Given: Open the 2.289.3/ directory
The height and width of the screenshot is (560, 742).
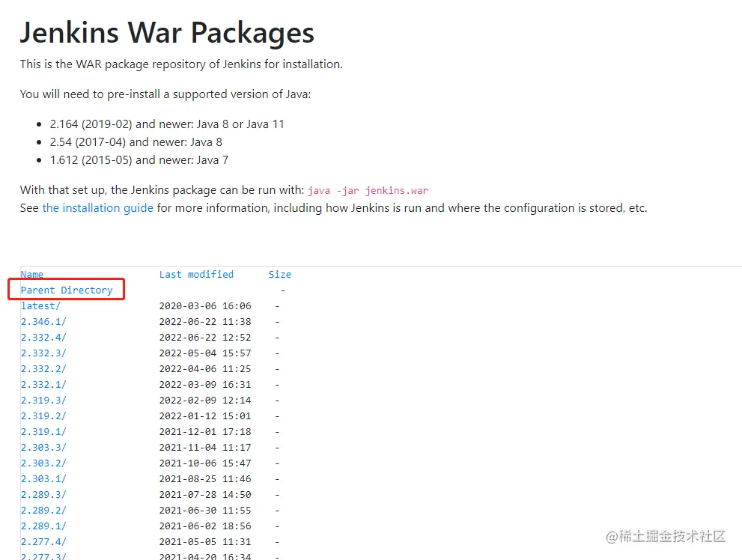Looking at the screenshot, I should pos(43,494).
